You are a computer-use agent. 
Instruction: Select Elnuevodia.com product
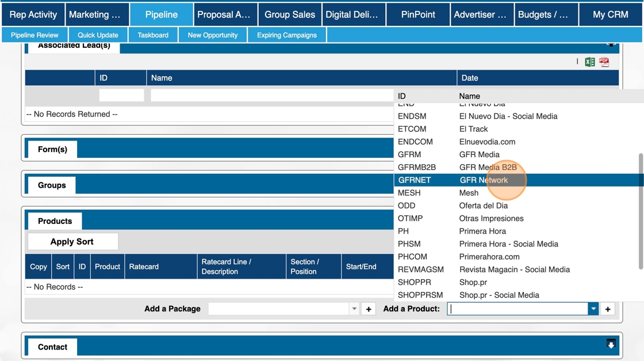(519, 142)
